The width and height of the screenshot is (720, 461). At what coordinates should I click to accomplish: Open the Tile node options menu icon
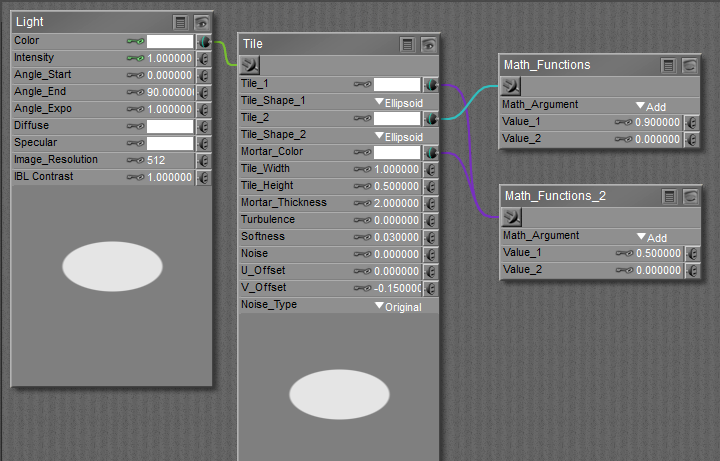(x=407, y=45)
